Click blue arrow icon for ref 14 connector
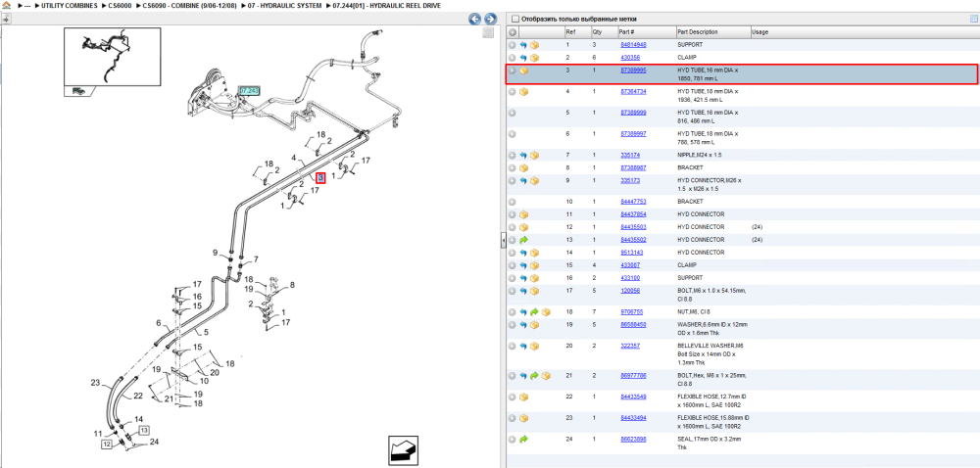Image resolution: width=980 pixels, height=468 pixels. [523, 253]
